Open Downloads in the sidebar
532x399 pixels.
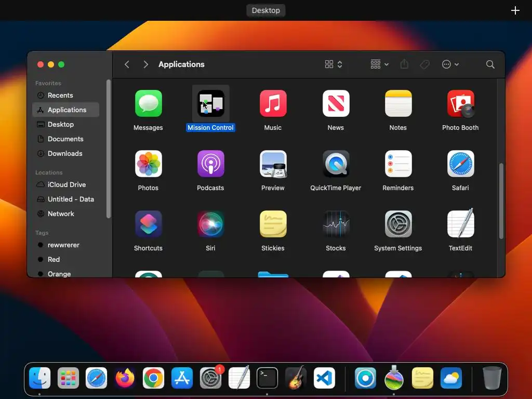pos(66,154)
